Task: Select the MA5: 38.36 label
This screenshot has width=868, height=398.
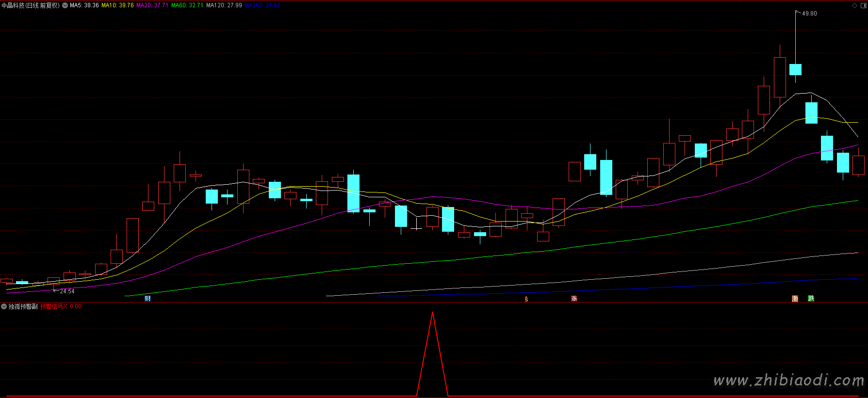Action: coord(84,5)
